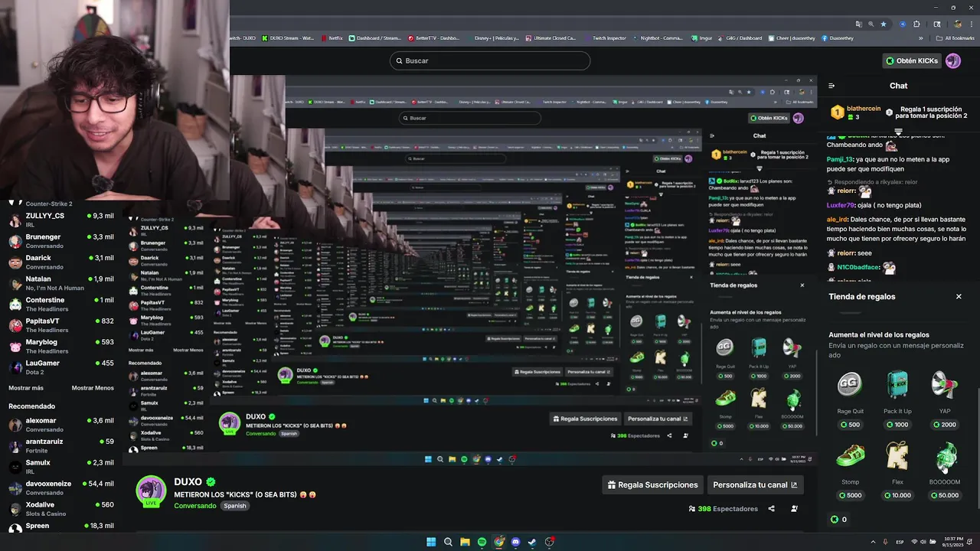Select the YAP megaphone gift

click(945, 384)
